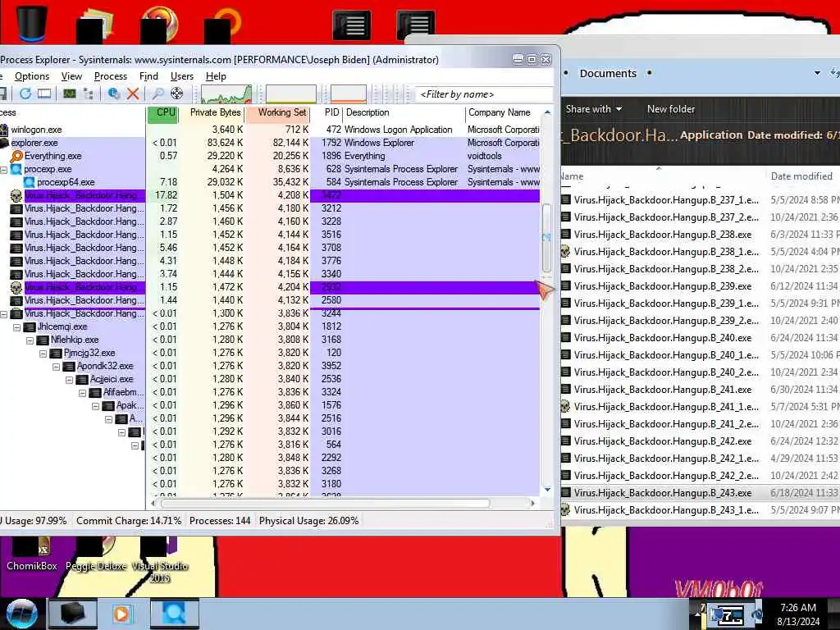840x630 pixels.
Task: Open the Users menu
Action: pyautogui.click(x=181, y=76)
